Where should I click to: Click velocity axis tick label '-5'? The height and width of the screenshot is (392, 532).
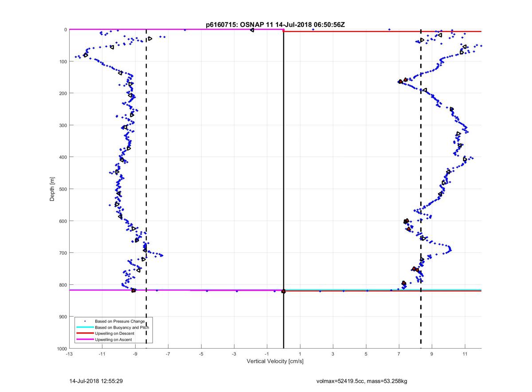pos(201,354)
